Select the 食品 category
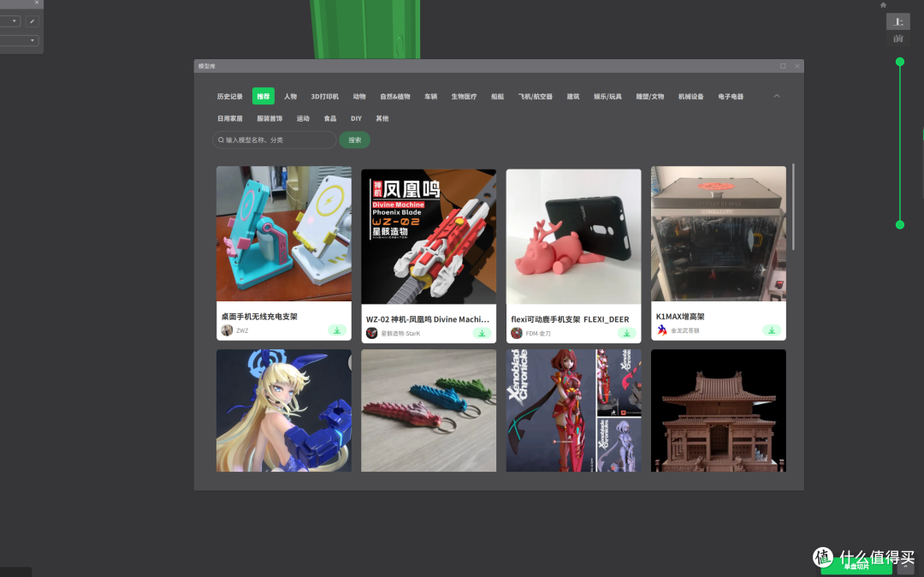Image resolution: width=924 pixels, height=577 pixels. click(x=330, y=118)
